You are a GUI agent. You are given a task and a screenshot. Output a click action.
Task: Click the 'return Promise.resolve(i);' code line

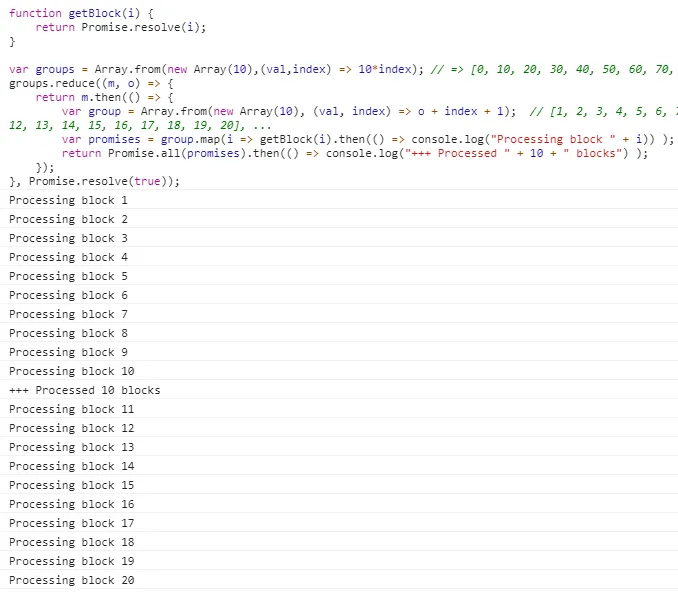click(x=121, y=27)
